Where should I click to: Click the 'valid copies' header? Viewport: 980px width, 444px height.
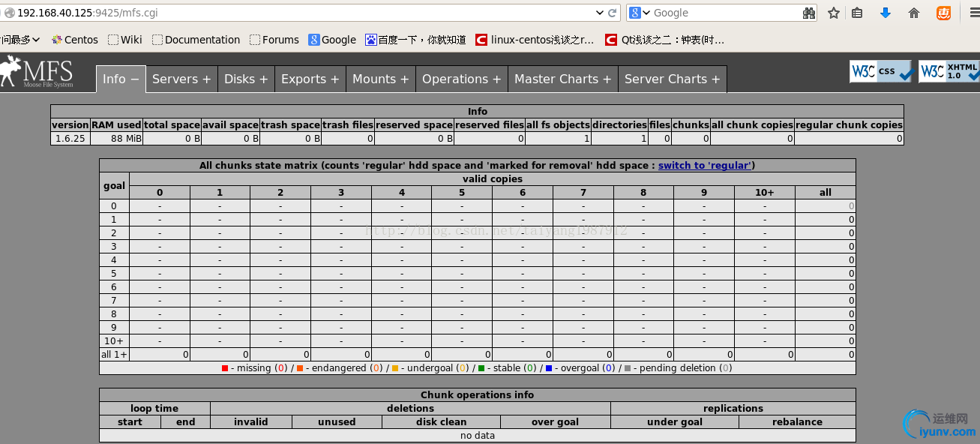pos(493,179)
